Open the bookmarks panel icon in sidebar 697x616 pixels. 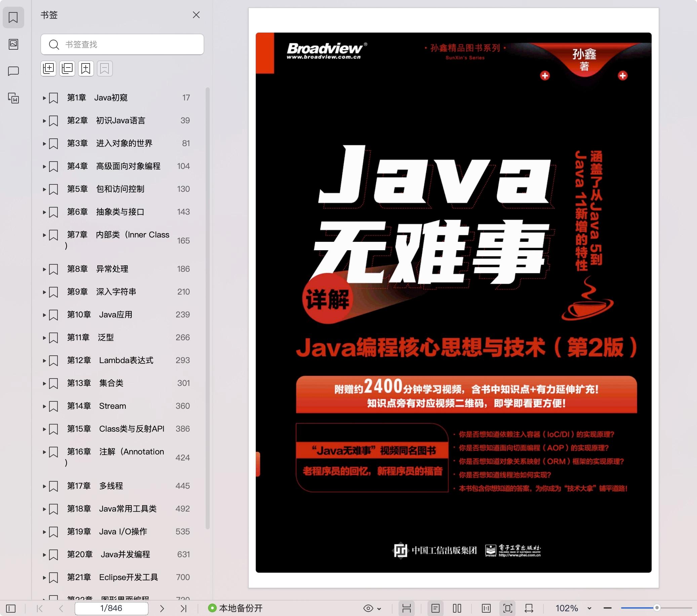[13, 17]
